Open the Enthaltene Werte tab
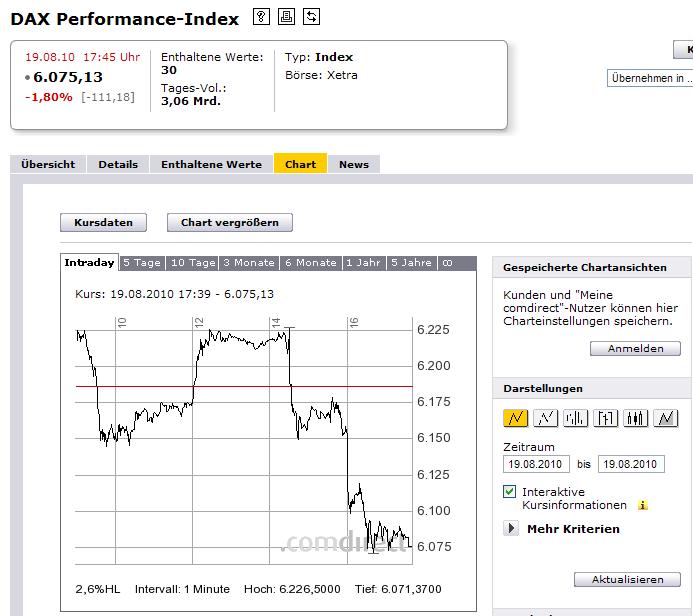Screen dimensions: 693x616 click(211, 164)
